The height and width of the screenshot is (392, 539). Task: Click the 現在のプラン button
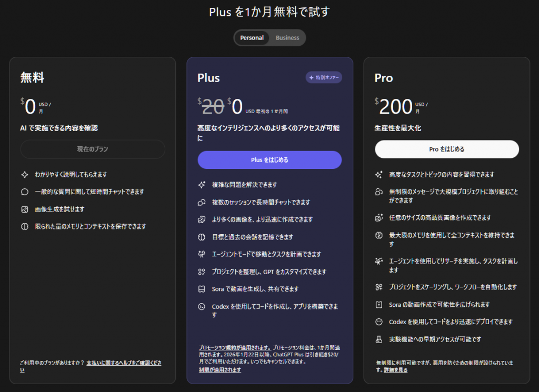(x=93, y=149)
